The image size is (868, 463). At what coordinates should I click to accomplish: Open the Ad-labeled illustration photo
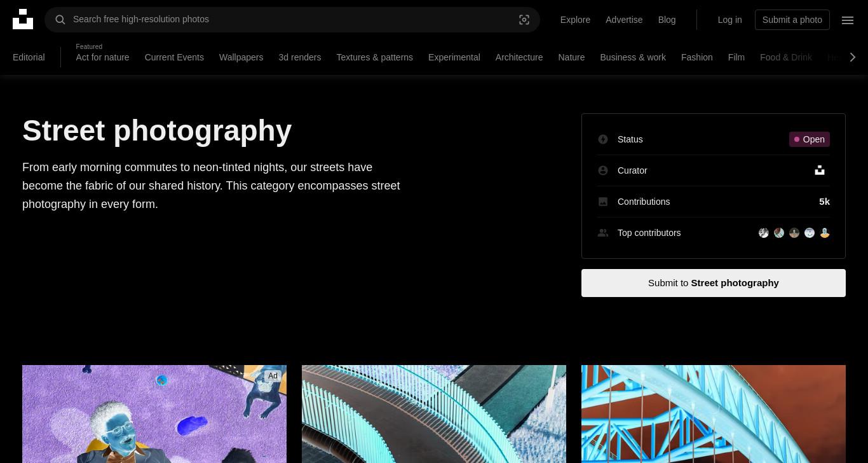pos(154,414)
